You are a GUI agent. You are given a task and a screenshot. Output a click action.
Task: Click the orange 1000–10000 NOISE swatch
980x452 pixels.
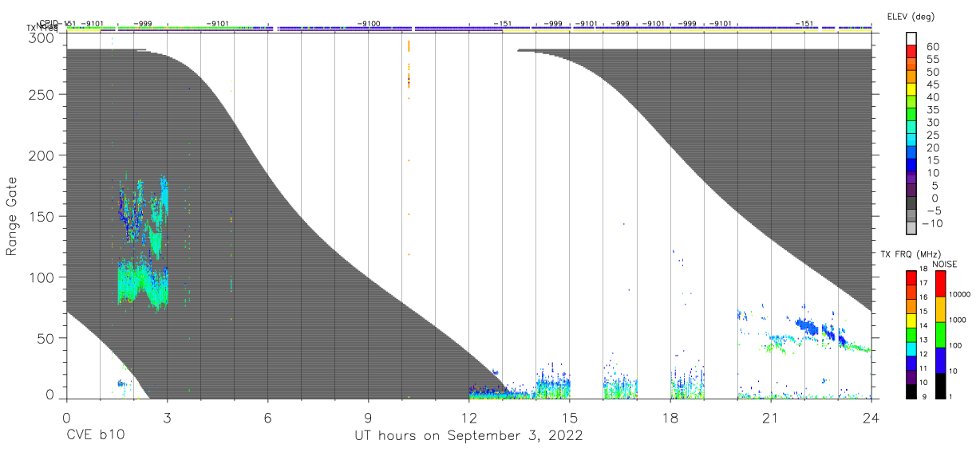tap(940, 309)
